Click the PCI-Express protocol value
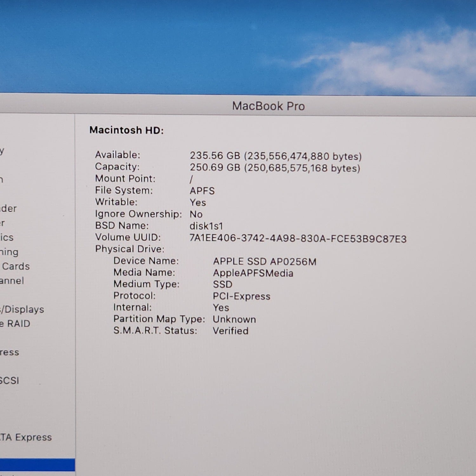 [x=241, y=296]
